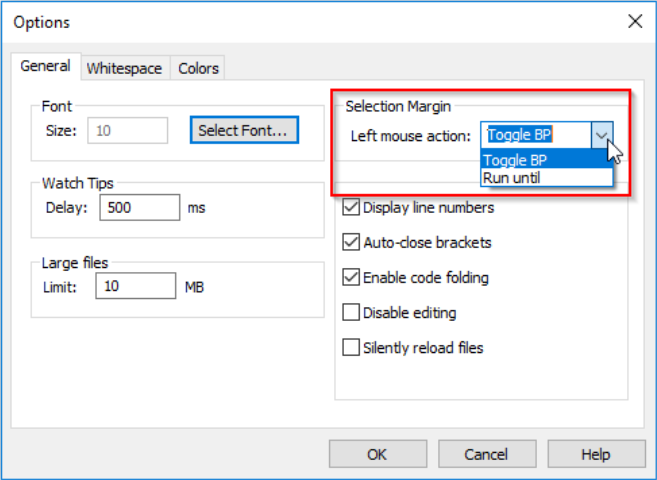657x480 pixels.
Task: Click the Watch Tips Delay field
Action: coord(138,208)
